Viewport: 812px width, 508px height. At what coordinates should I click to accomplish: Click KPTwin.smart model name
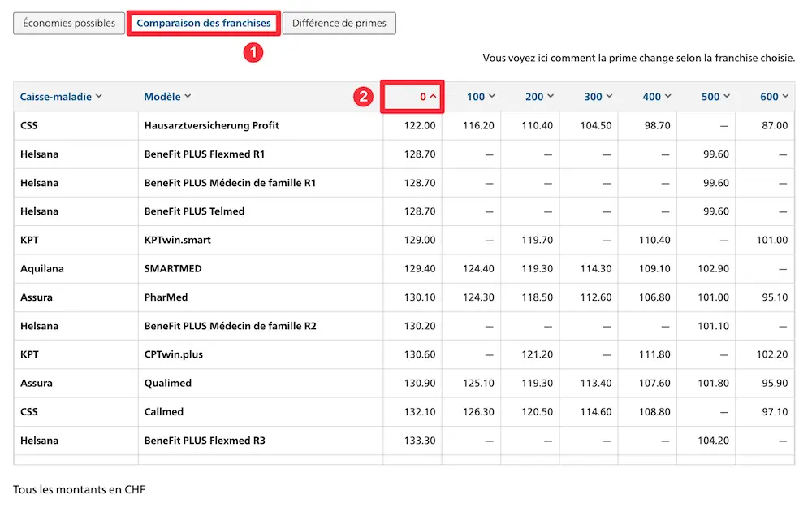(x=177, y=240)
